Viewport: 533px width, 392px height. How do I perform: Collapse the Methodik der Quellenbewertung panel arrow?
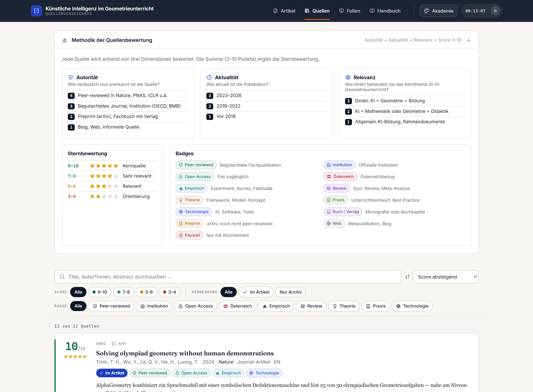[x=469, y=40]
